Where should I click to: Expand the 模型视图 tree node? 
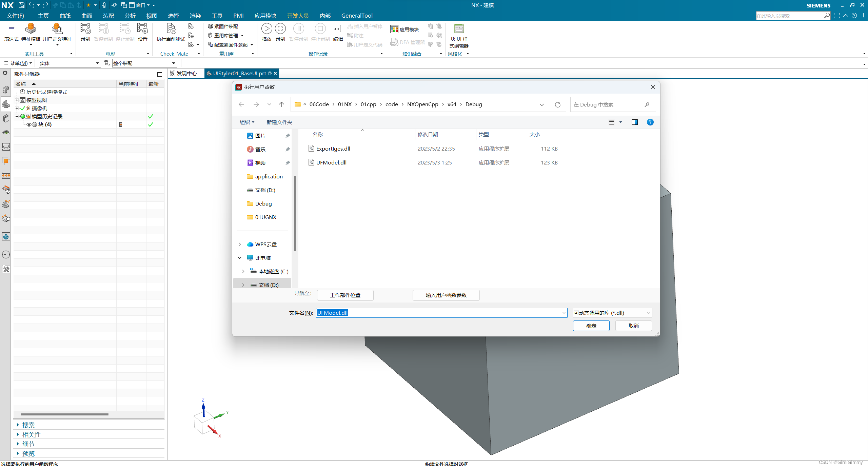(x=17, y=100)
